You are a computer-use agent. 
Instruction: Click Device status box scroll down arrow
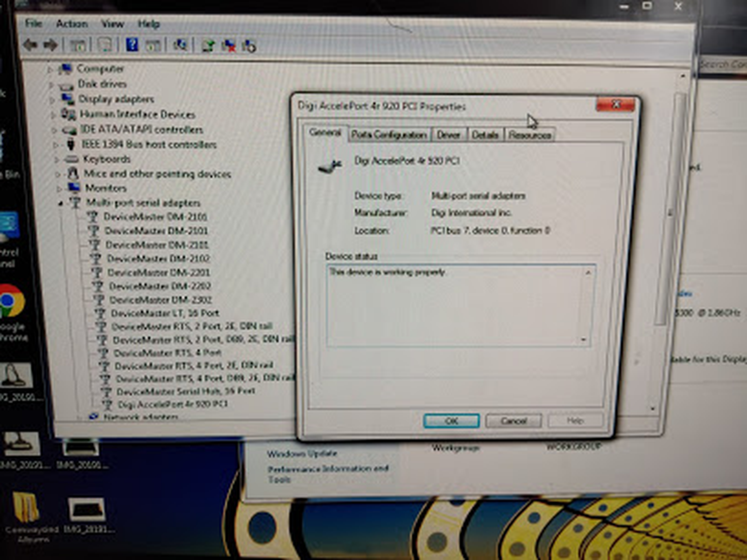point(584,339)
